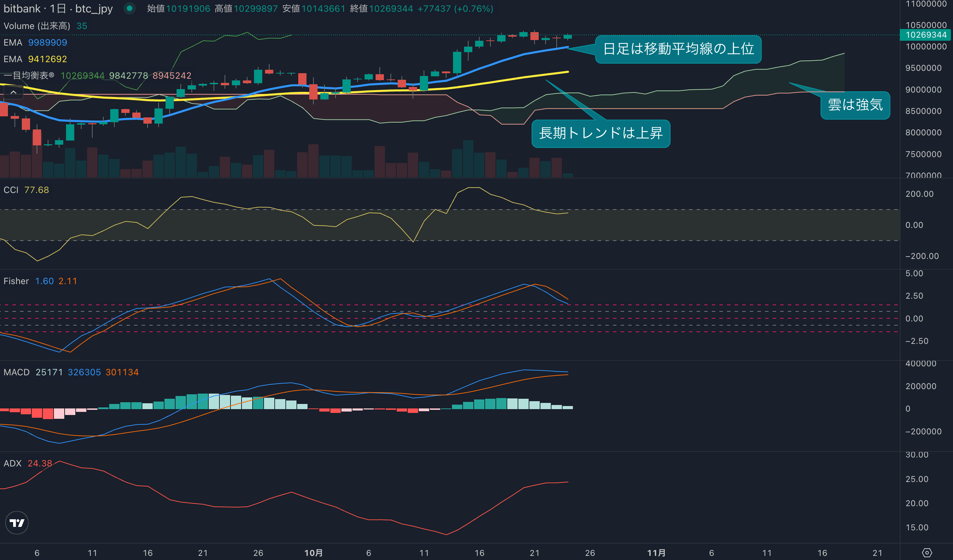
Task: Select the 一目均衡表 indicator legend
Action: point(29,76)
